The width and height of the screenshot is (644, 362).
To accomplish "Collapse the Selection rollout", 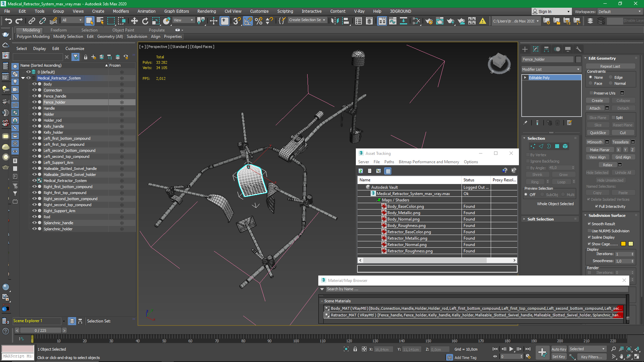I will (536, 138).
